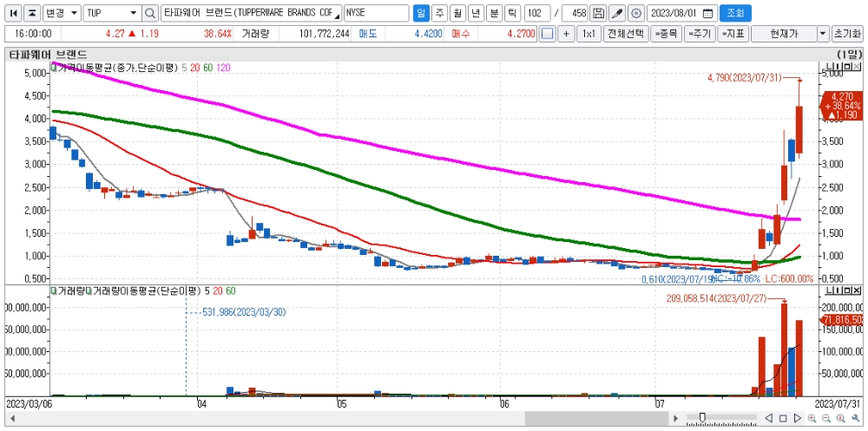The image size is (868, 431).
Task: Click the scrollbar right arrow
Action: coord(674,418)
